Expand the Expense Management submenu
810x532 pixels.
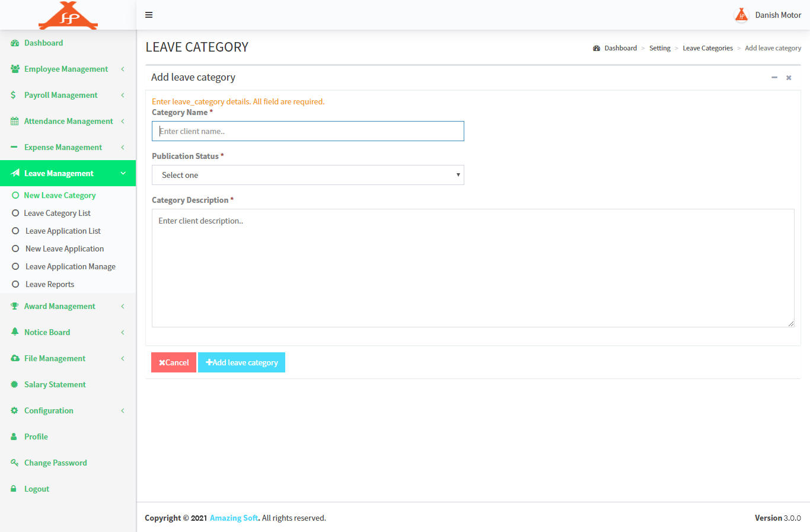[123, 148]
